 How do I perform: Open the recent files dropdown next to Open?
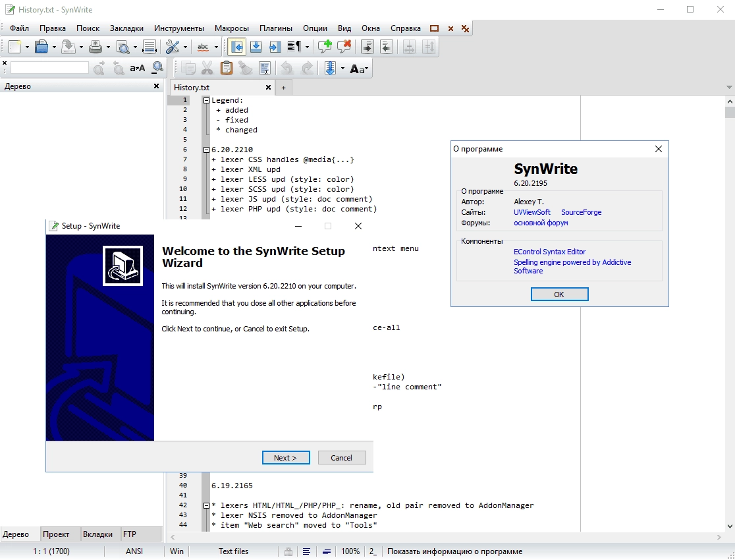[54, 47]
